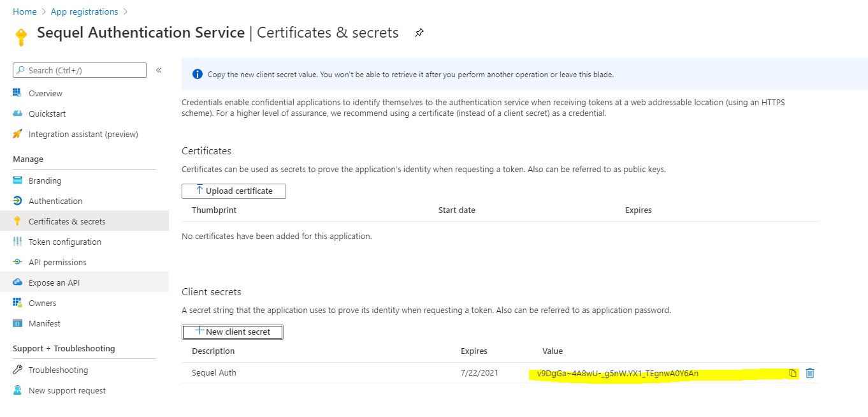This screenshot has width=868, height=417.
Task: Collapse the sidebar with double chevron
Action: tap(159, 70)
